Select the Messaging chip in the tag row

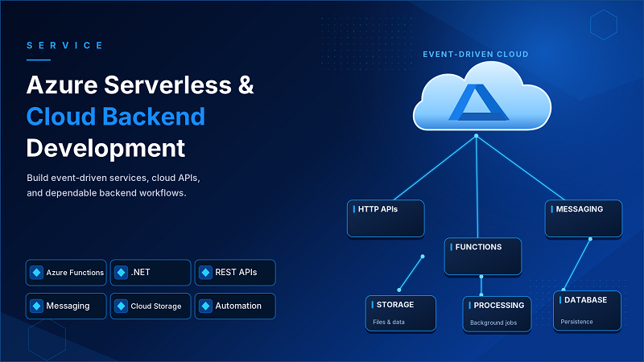tap(66, 306)
